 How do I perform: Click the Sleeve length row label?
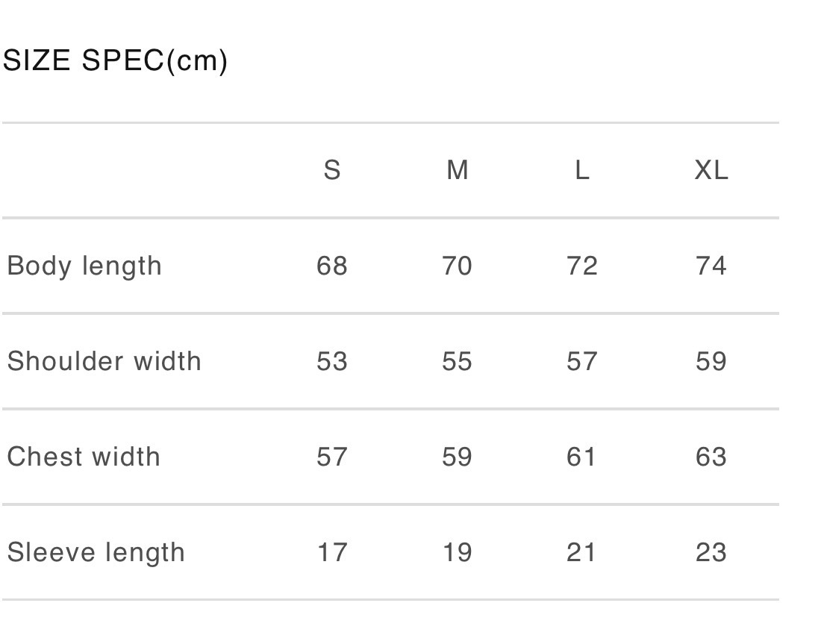coord(96,552)
